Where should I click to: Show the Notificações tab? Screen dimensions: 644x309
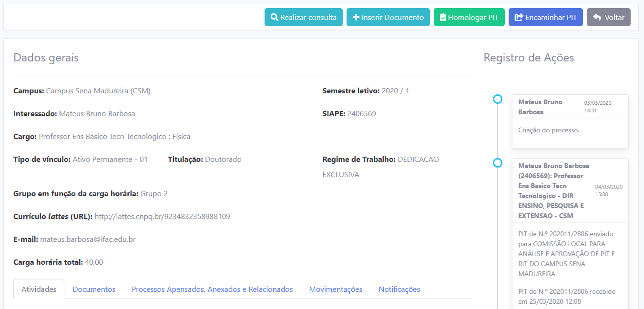399,289
